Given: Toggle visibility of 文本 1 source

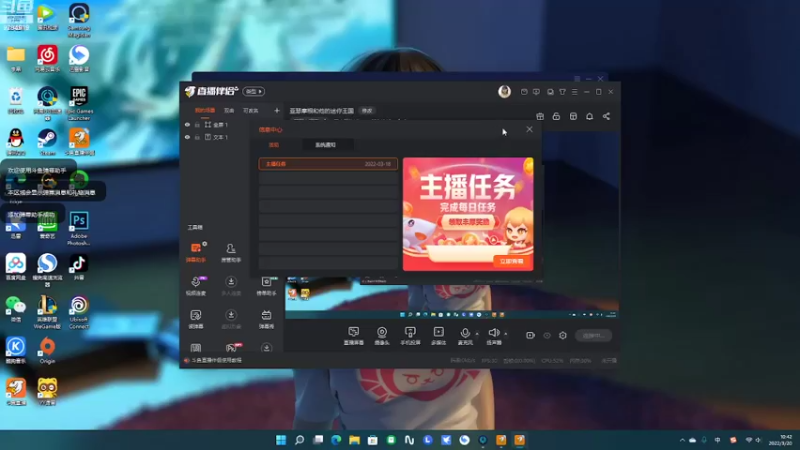Looking at the screenshot, I should pyautogui.click(x=187, y=137).
